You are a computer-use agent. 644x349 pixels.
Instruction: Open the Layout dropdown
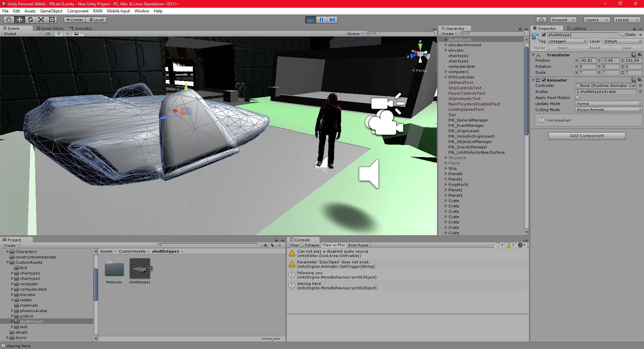627,20
